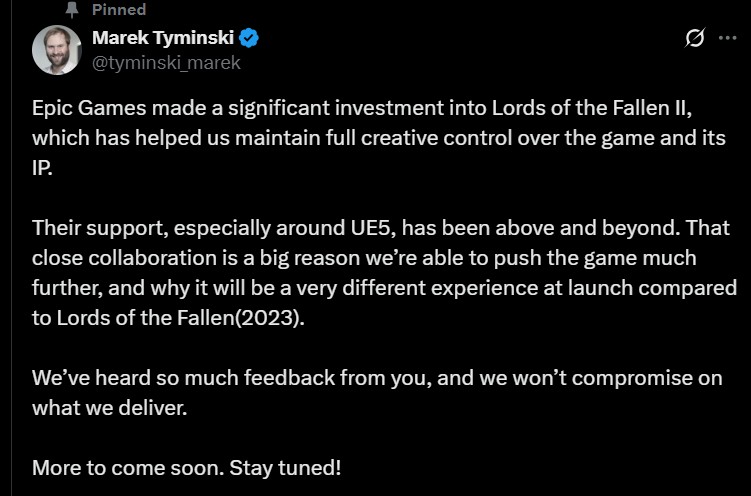Screen dimensions: 751x496
Task: Click the More to come soon sentence
Action: click(128, 468)
